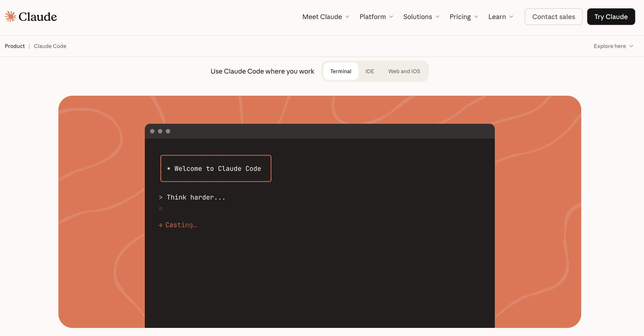The image size is (644, 336).
Task: Switch to the Terminal option
Action: click(341, 71)
